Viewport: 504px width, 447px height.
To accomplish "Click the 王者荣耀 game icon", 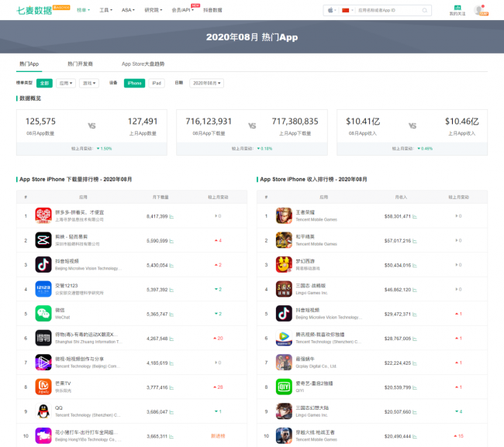I will pos(284,216).
